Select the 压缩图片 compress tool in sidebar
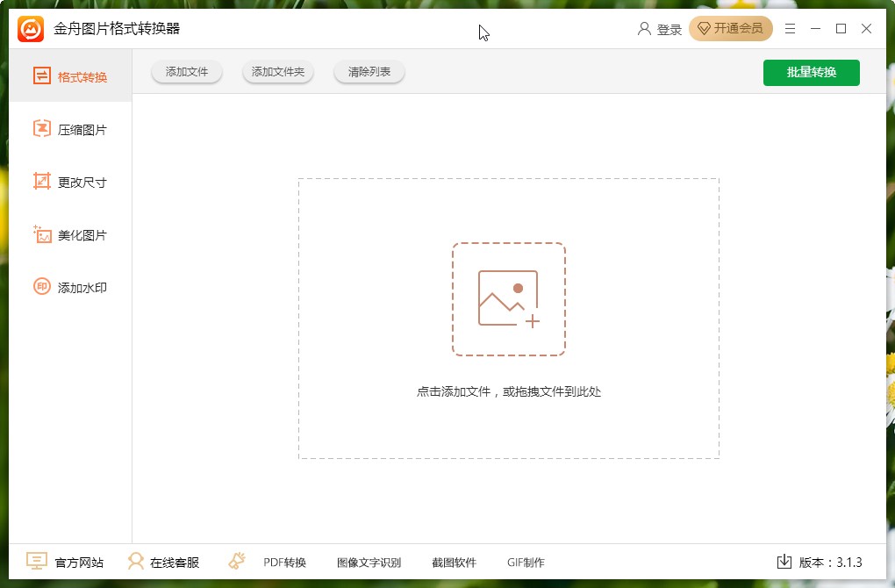 pyautogui.click(x=70, y=128)
